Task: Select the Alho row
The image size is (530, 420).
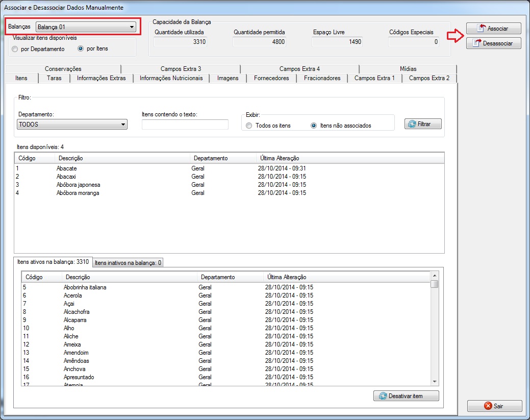Action: [x=226, y=328]
